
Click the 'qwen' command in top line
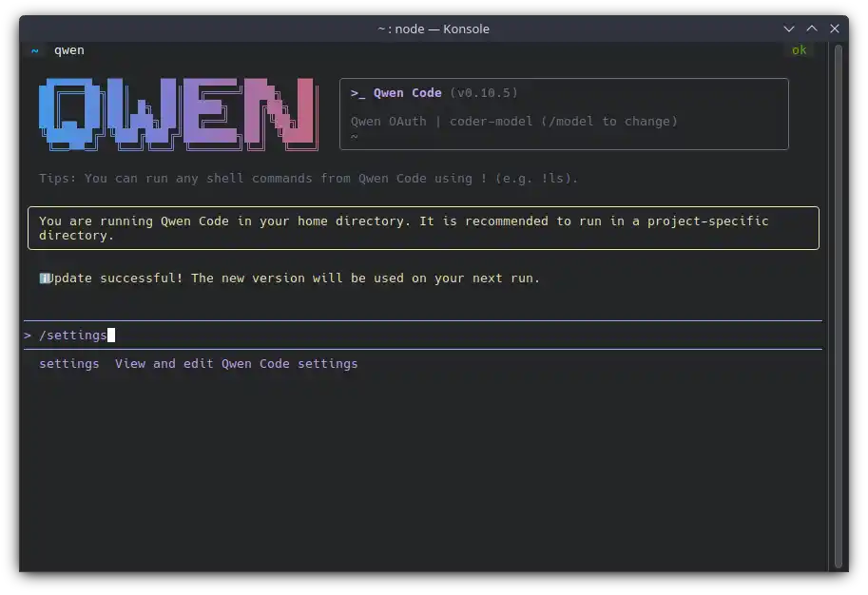(x=68, y=50)
